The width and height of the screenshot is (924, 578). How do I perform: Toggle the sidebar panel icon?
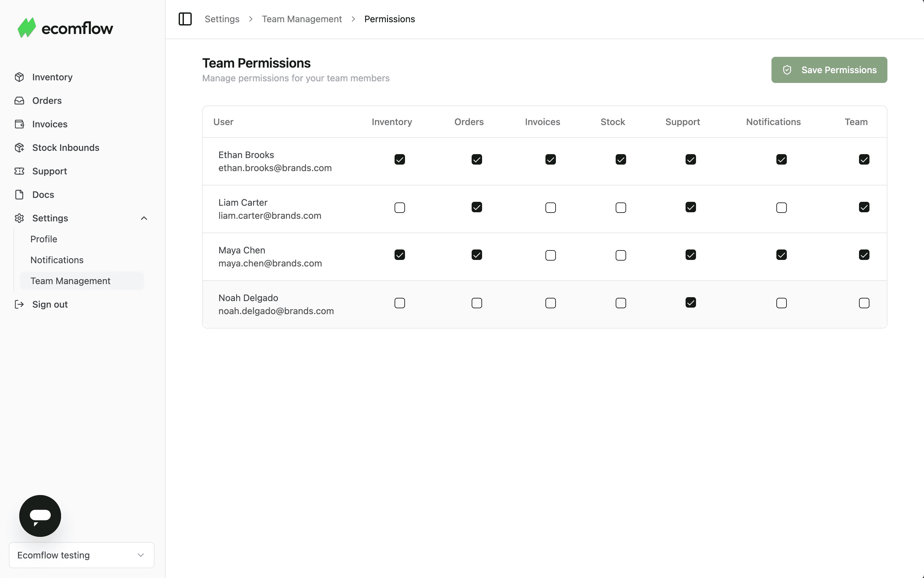pos(185,19)
